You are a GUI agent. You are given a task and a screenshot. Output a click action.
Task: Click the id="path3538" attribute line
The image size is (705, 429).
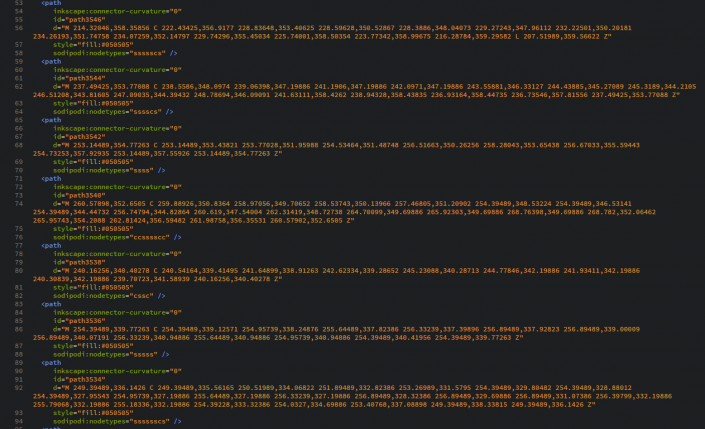point(79,262)
